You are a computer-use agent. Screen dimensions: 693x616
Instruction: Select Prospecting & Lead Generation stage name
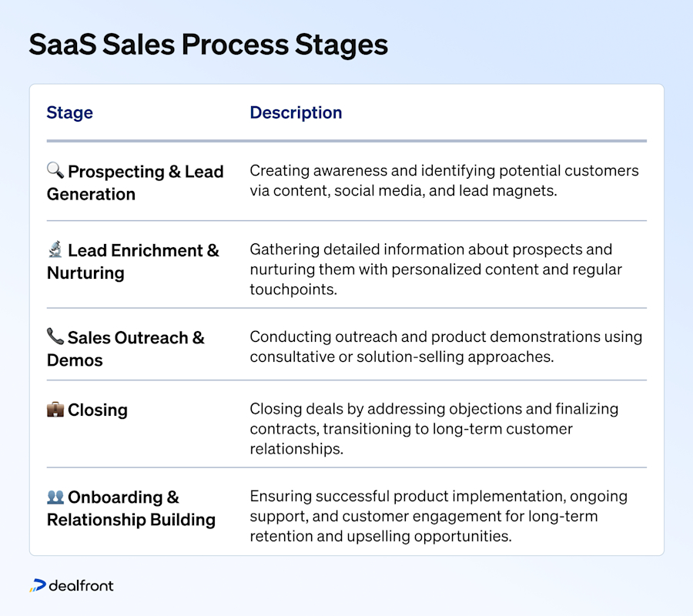click(x=136, y=182)
